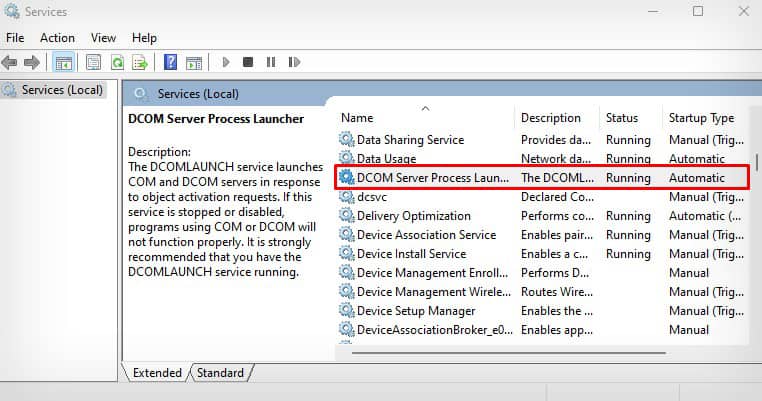Select the Extended tab
The width and height of the screenshot is (762, 401).
pos(157,373)
